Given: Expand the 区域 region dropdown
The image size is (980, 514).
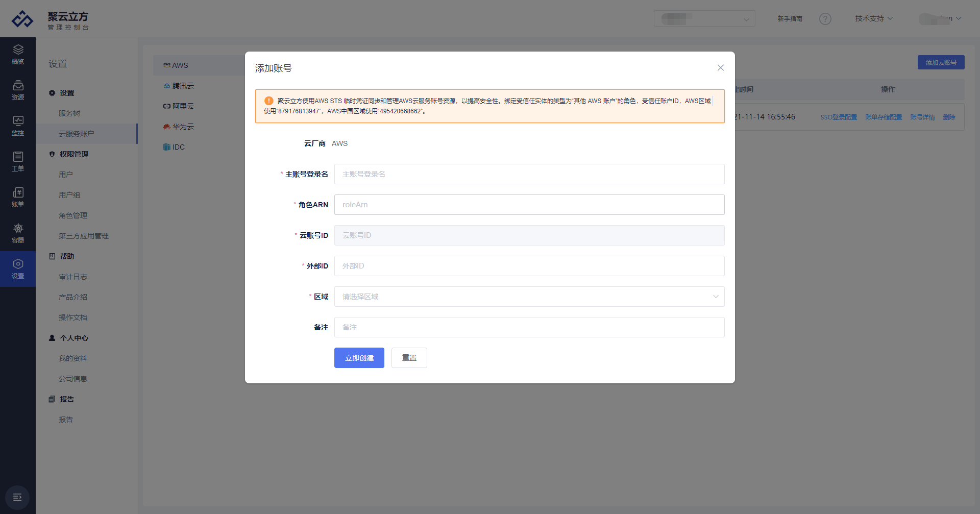Looking at the screenshot, I should 529,297.
